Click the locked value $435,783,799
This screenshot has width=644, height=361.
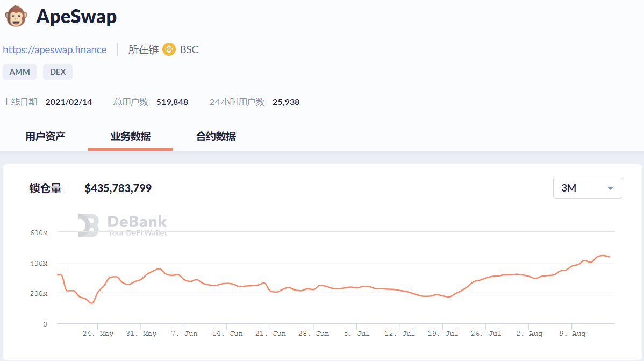(118, 188)
